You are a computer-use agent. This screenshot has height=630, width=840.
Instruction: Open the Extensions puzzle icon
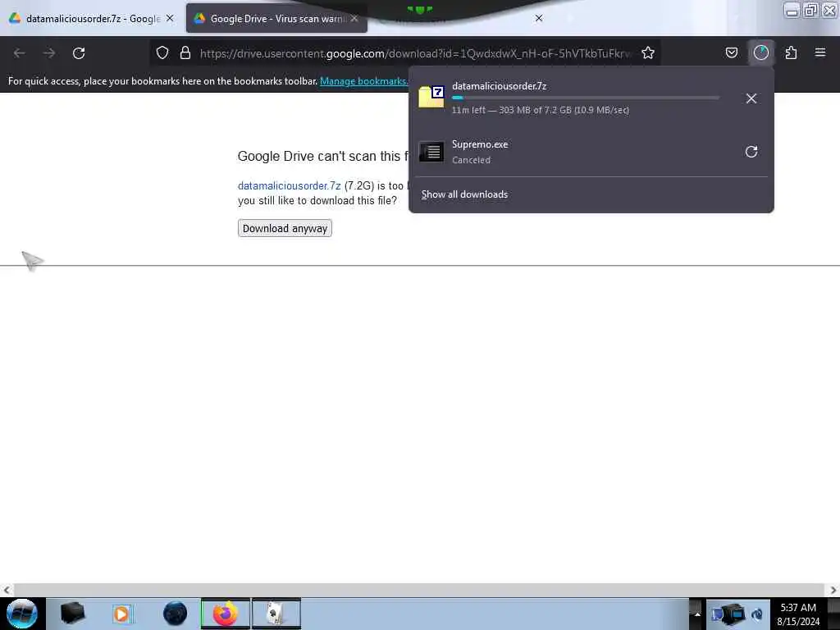pyautogui.click(x=791, y=52)
